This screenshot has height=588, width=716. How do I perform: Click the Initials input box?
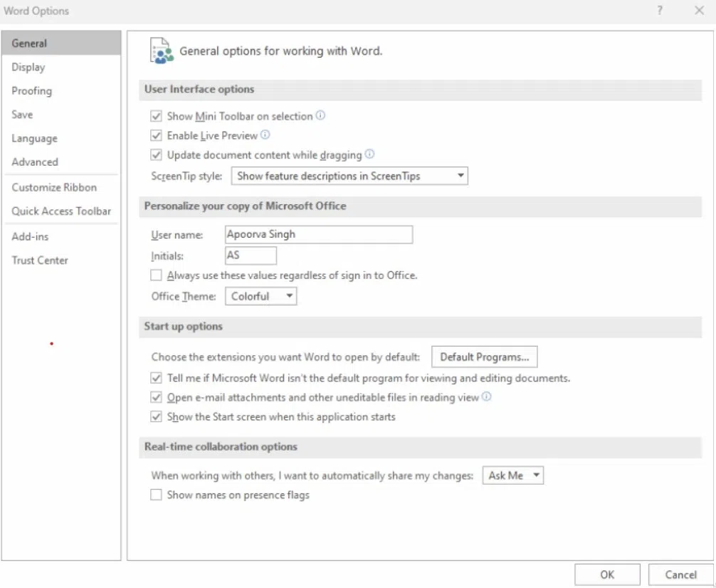[x=251, y=256]
